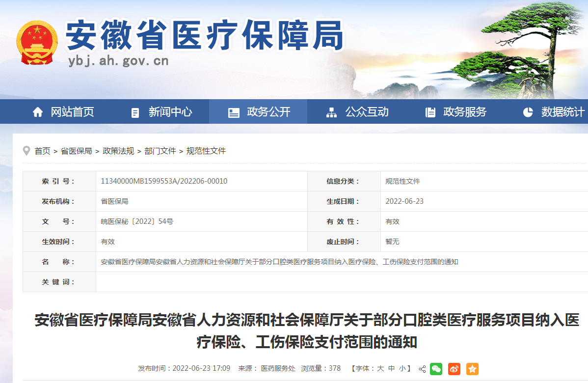The height and width of the screenshot is (383, 588).
Task: Click the pie chart icon beside 数据统计
Action: click(528, 112)
